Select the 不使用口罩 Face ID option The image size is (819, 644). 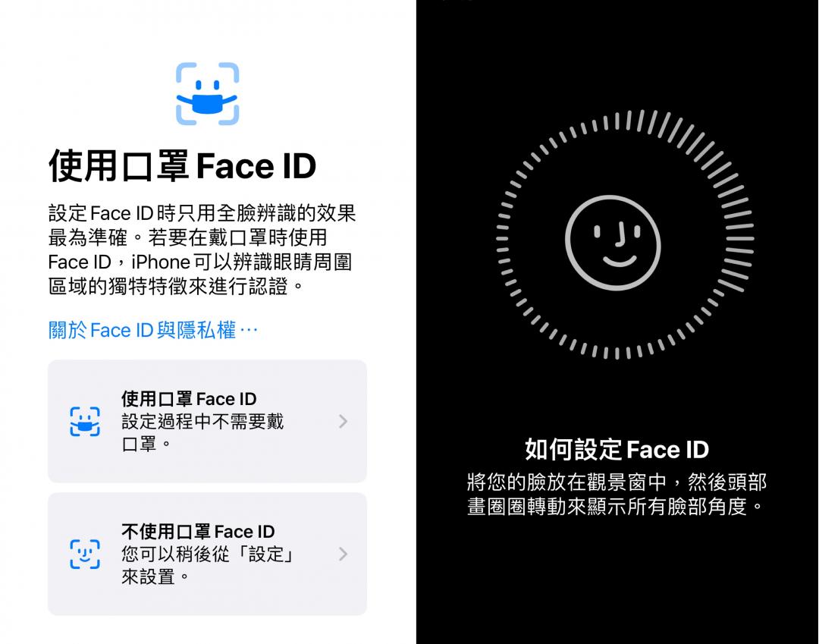tap(207, 554)
